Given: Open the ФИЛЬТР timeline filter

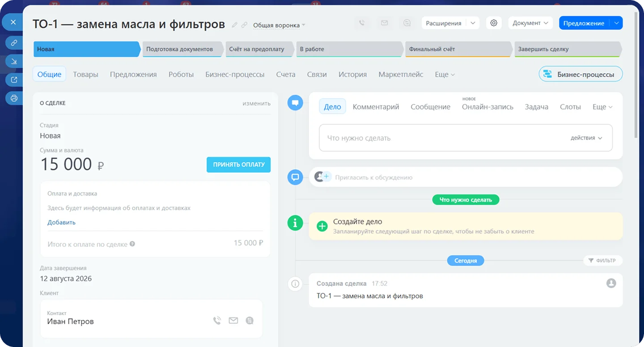Looking at the screenshot, I should pyautogui.click(x=602, y=260).
